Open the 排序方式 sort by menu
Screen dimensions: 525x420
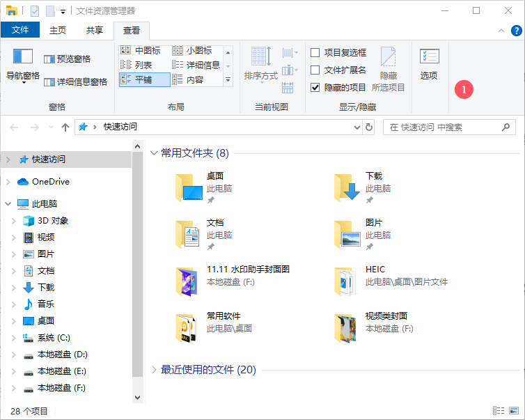261,65
